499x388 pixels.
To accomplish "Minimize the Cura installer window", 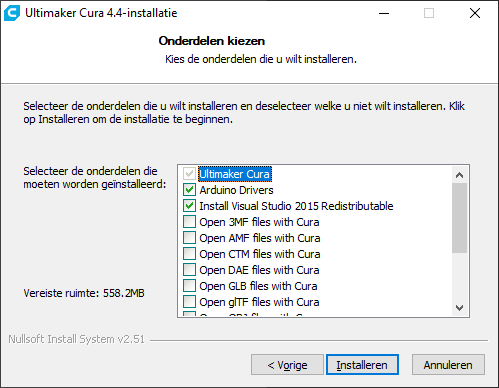I will point(384,13).
